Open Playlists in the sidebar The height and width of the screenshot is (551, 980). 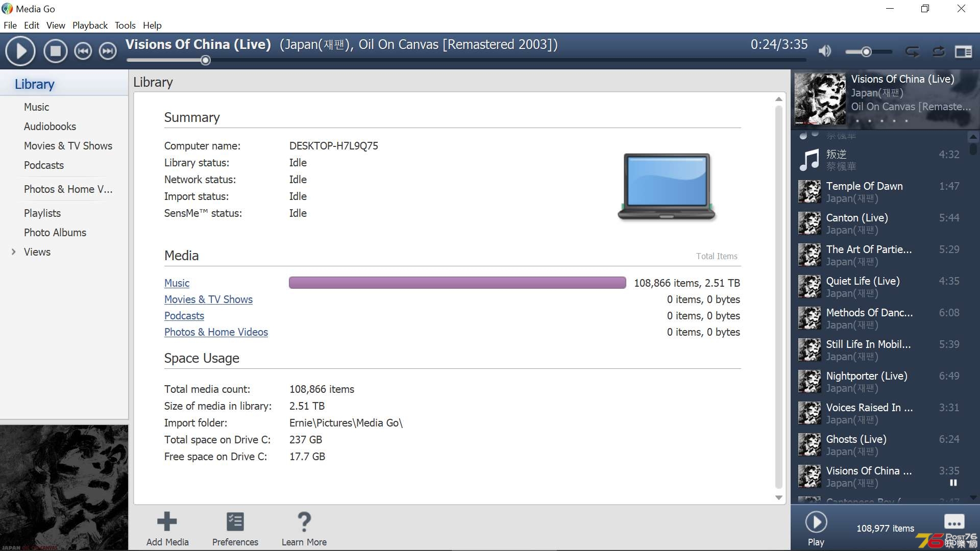[42, 213]
